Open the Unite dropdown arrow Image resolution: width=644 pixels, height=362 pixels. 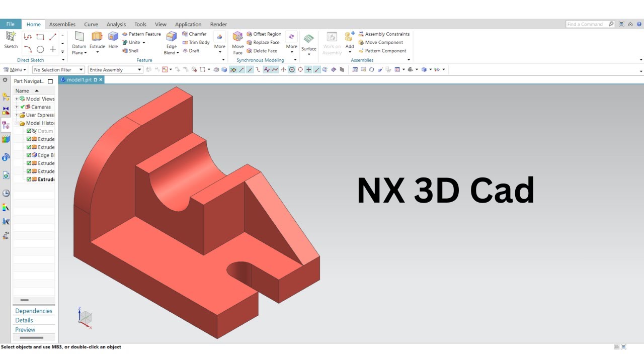144,43
